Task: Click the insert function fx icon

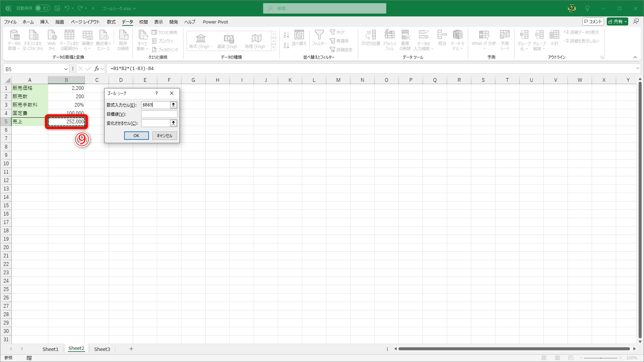Action: click(x=97, y=69)
